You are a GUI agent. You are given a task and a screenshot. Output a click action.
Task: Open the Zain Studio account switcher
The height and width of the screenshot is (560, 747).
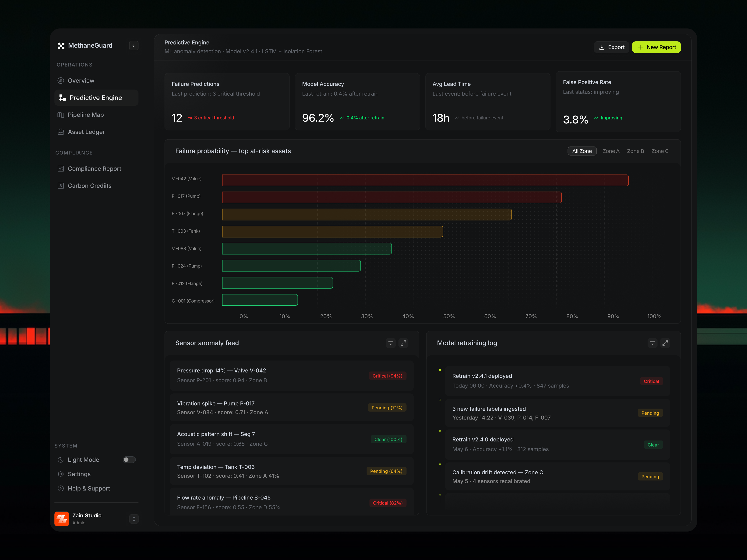point(134,519)
